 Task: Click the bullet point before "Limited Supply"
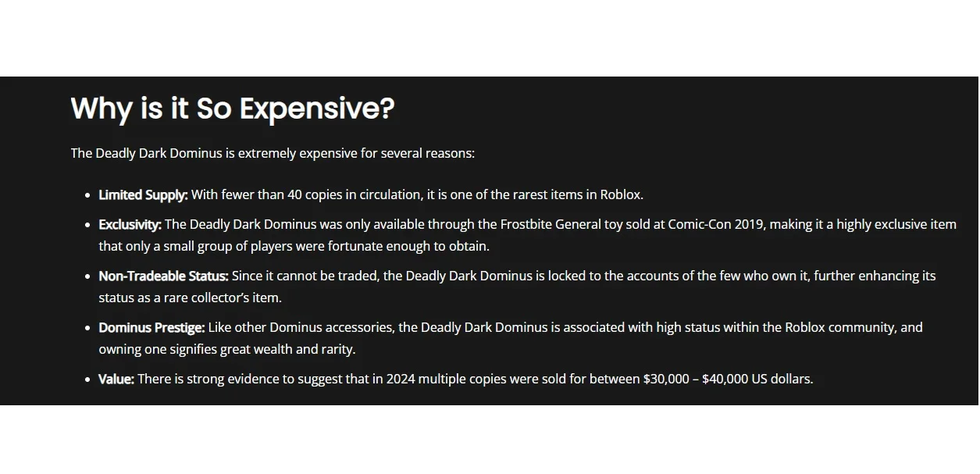pos(87,195)
